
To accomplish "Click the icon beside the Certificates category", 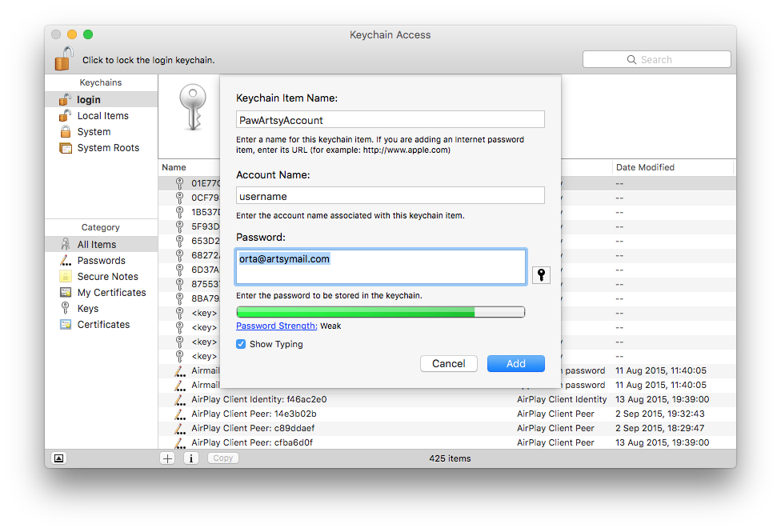I will (x=66, y=324).
